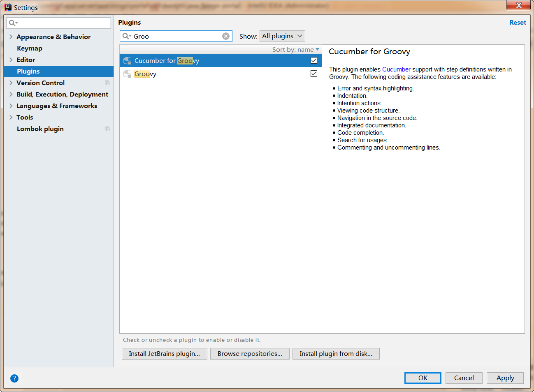The image size is (534, 392).
Task: Expand the Editor settings node
Action: tap(11, 60)
